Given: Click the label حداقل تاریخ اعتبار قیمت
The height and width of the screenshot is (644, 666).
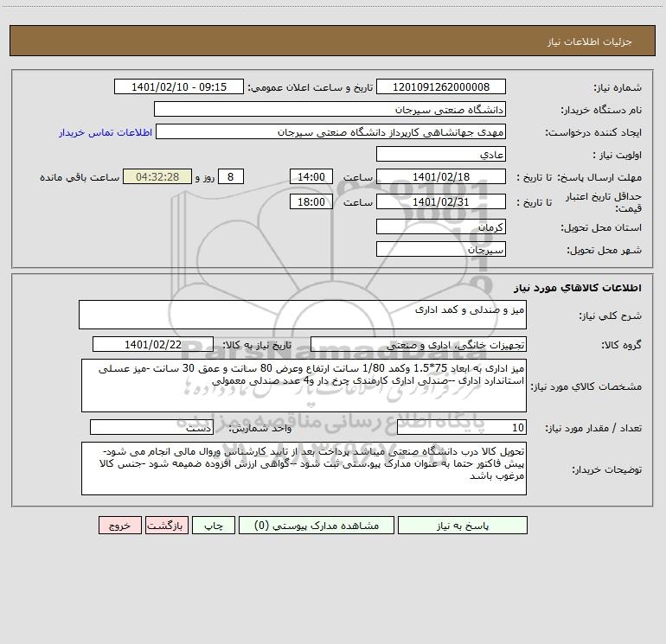Looking at the screenshot, I should [x=604, y=202].
